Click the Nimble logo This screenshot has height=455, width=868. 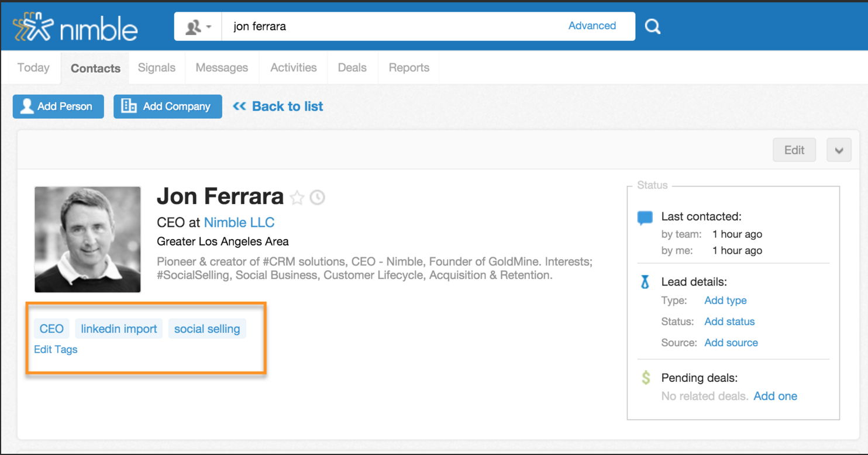(x=75, y=27)
